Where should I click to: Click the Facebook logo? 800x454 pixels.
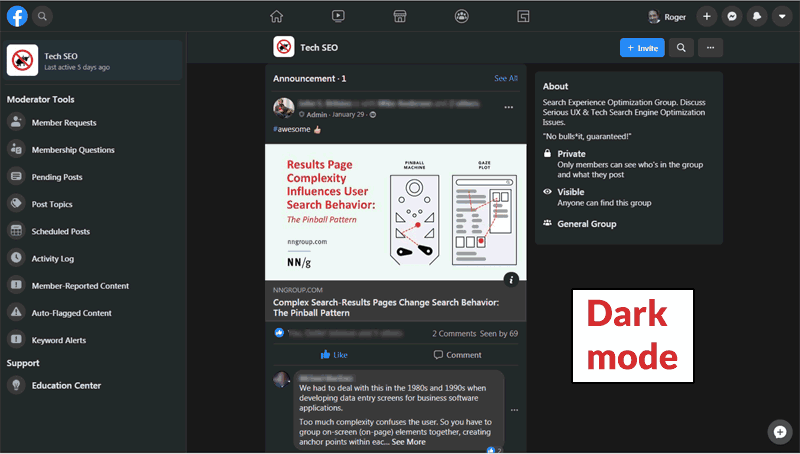pos(17,16)
